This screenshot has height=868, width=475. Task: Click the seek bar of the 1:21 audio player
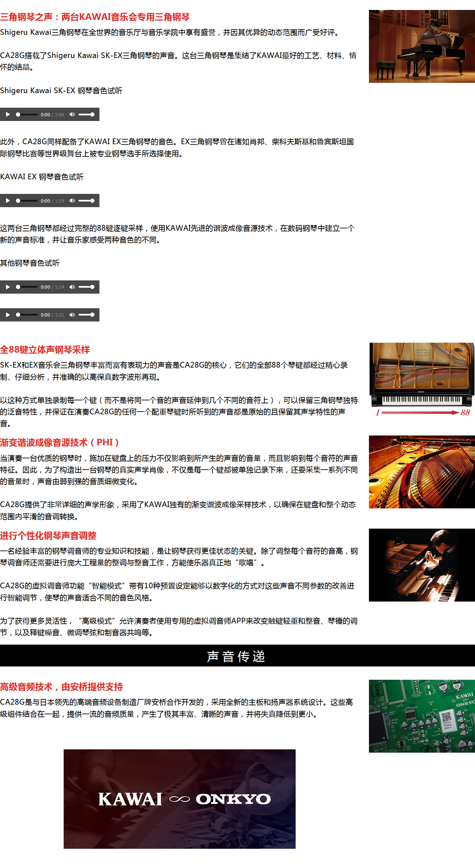[x=27, y=315]
